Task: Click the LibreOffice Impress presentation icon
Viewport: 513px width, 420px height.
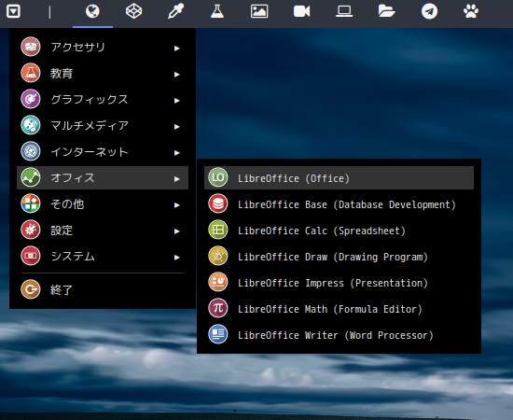Action: coord(218,282)
